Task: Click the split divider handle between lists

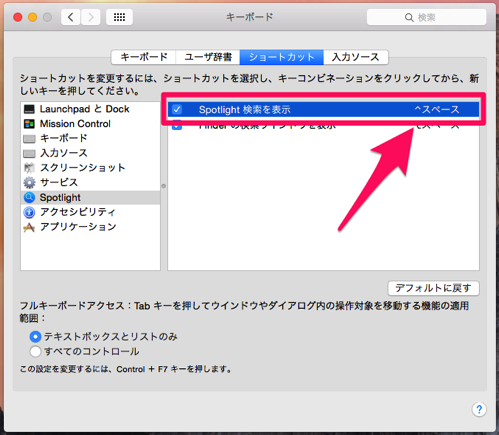Action: coord(164,186)
